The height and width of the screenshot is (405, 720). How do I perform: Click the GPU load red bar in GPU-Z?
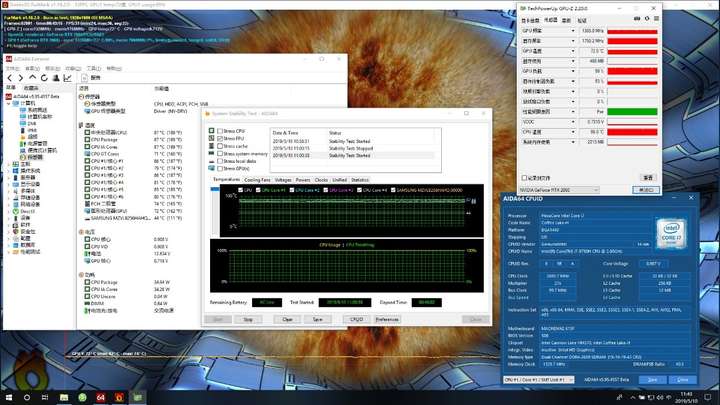tap(632, 71)
